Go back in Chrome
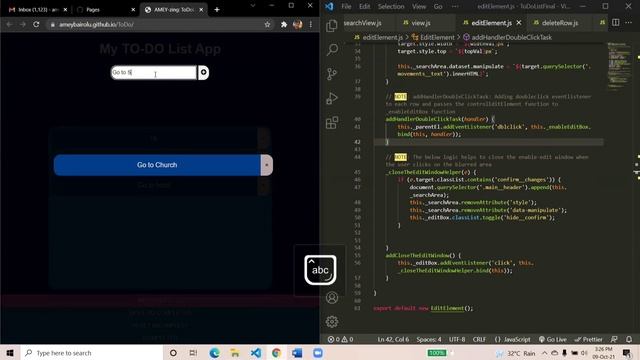 9,24
